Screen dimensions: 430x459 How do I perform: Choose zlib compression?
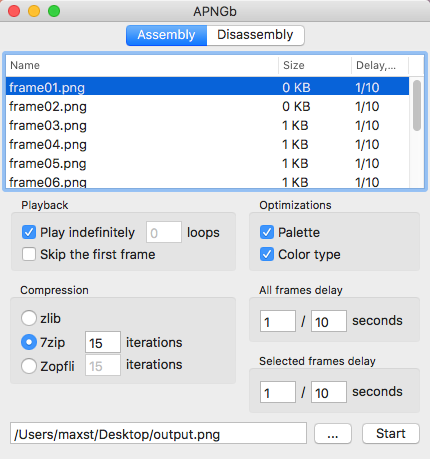(x=29, y=318)
